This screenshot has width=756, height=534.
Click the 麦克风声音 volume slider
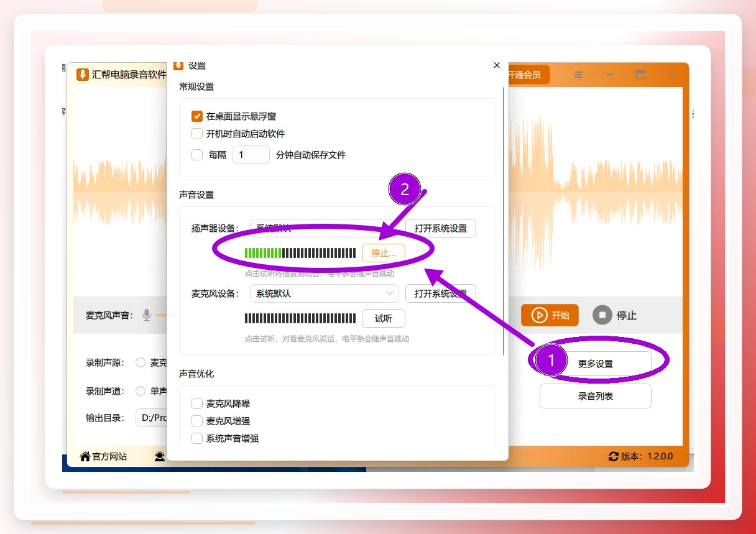coord(161,315)
